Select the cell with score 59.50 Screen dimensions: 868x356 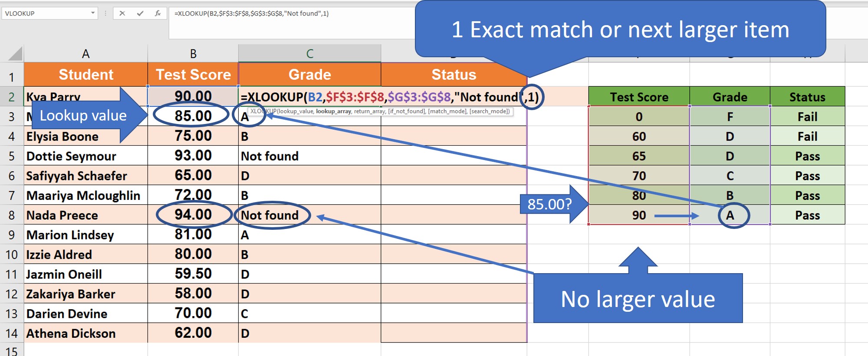[193, 274]
